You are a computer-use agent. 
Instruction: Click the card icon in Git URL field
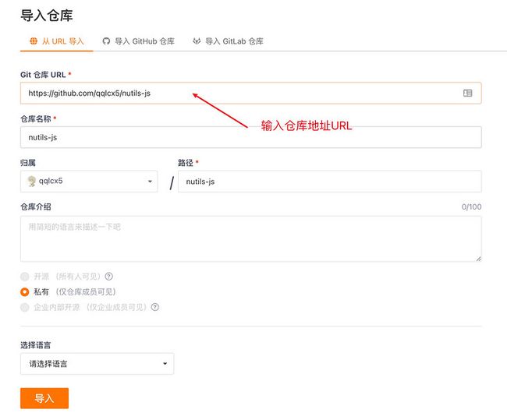(x=467, y=93)
